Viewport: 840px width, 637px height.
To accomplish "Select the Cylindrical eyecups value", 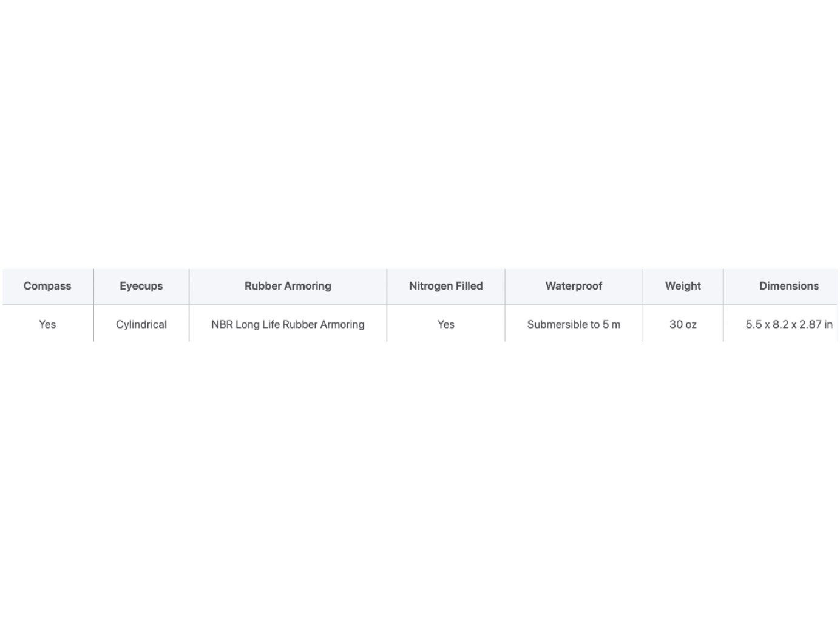I will pos(141,324).
